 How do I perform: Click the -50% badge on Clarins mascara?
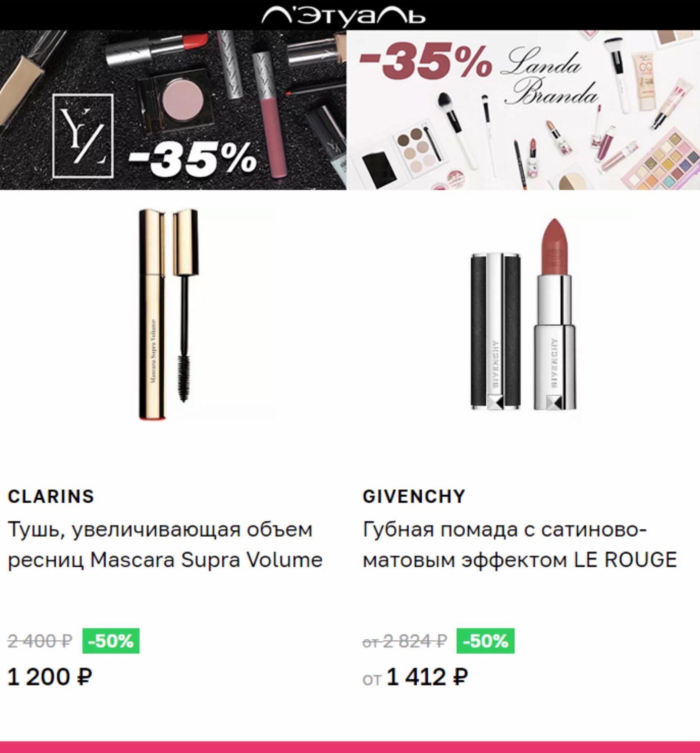[x=111, y=641]
